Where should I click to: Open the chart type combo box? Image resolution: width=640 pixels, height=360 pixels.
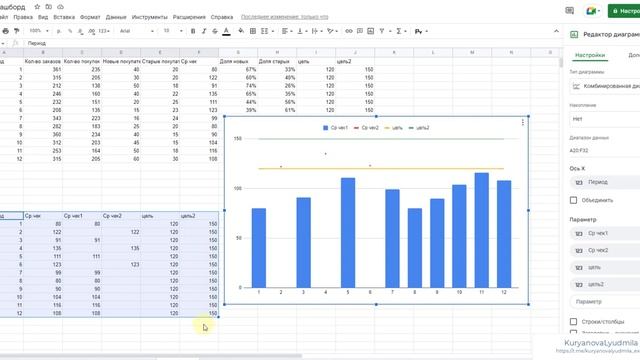pyautogui.click(x=604, y=86)
